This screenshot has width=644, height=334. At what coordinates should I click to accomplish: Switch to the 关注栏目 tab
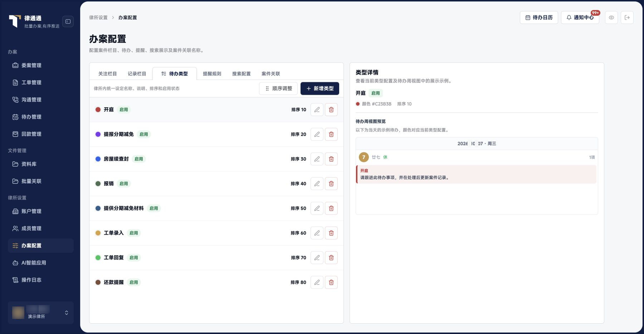pos(108,74)
